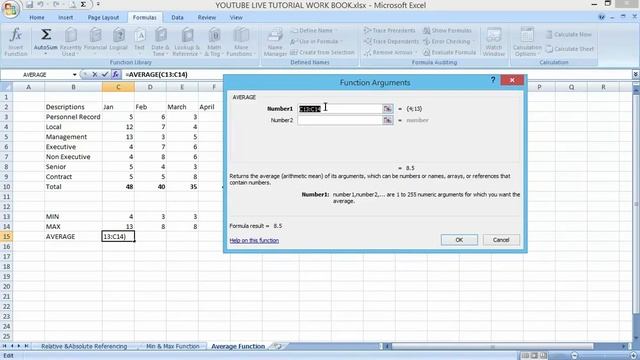Click Cancel in Function Arguments dialog

(x=501, y=240)
